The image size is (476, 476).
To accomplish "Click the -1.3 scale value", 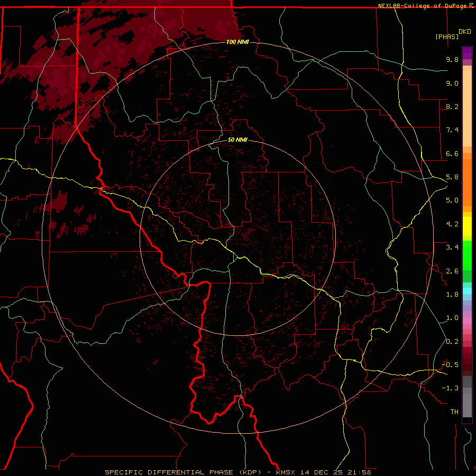I will tap(450, 388).
